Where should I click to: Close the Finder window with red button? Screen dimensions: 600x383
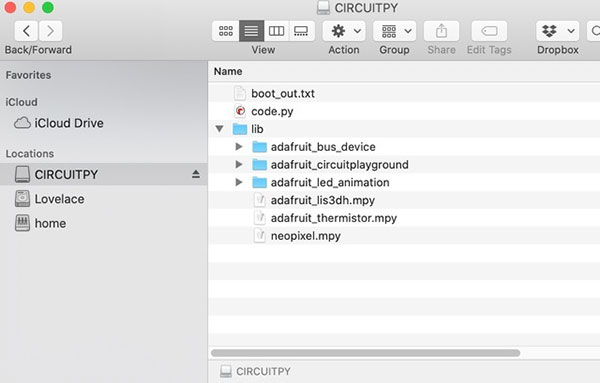[x=10, y=7]
